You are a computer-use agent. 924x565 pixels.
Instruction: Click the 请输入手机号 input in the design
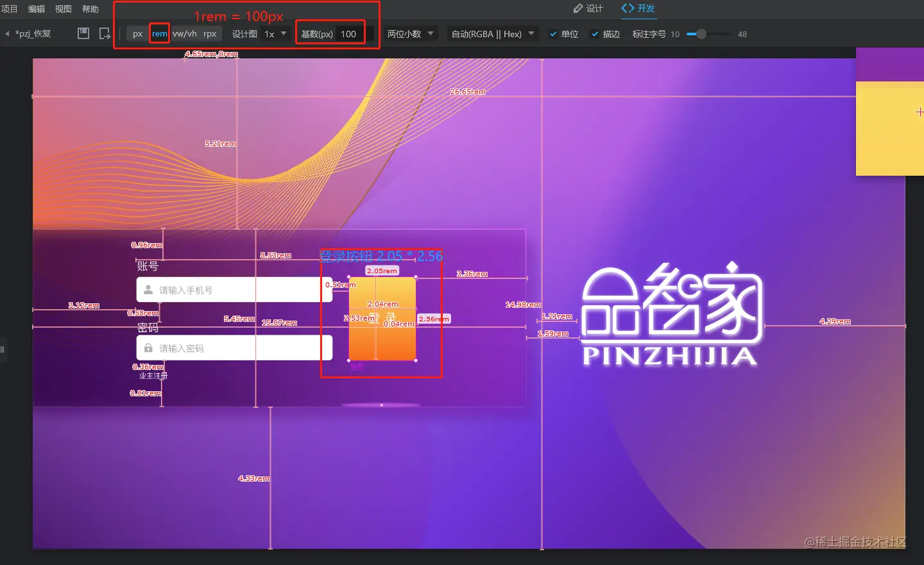[234, 290]
